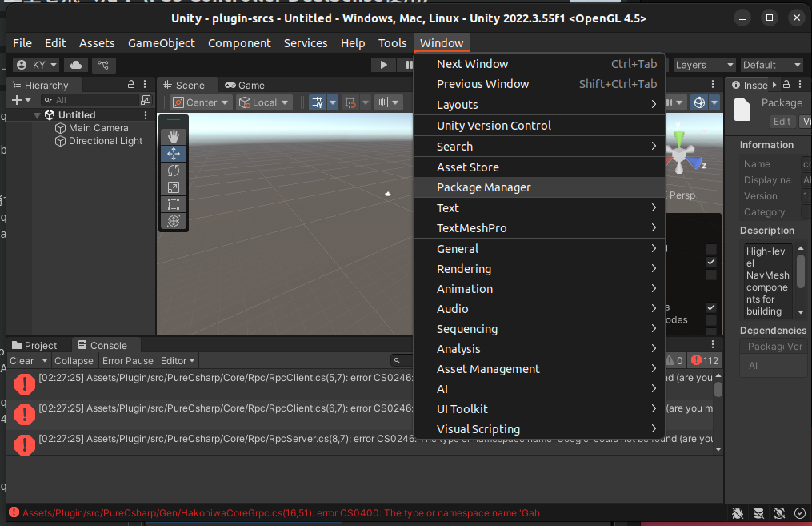Click the bug debug mode status icon
The height and width of the screenshot is (526, 812).
[x=738, y=513]
